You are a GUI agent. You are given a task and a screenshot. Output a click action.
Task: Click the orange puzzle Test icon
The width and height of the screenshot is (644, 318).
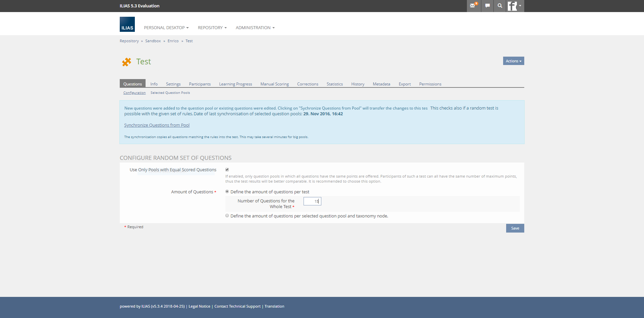coord(126,62)
